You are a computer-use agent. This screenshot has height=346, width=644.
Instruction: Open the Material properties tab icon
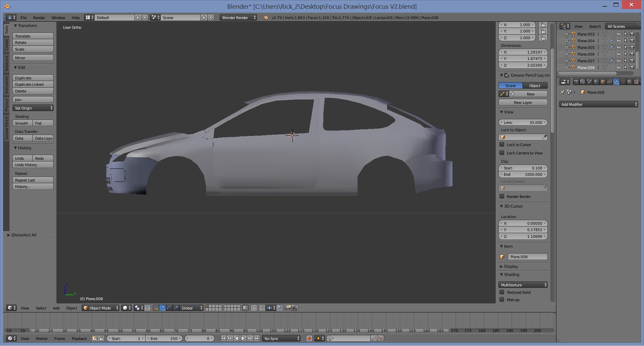coord(630,82)
